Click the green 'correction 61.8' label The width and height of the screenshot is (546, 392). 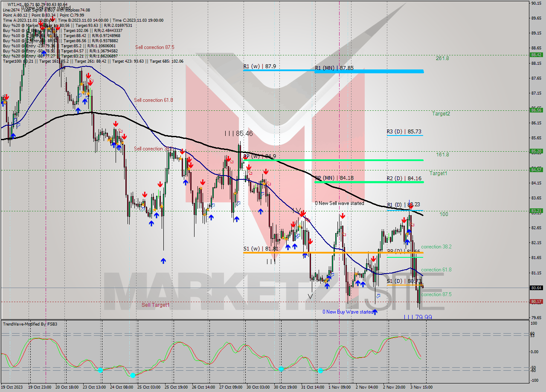[x=436, y=270]
